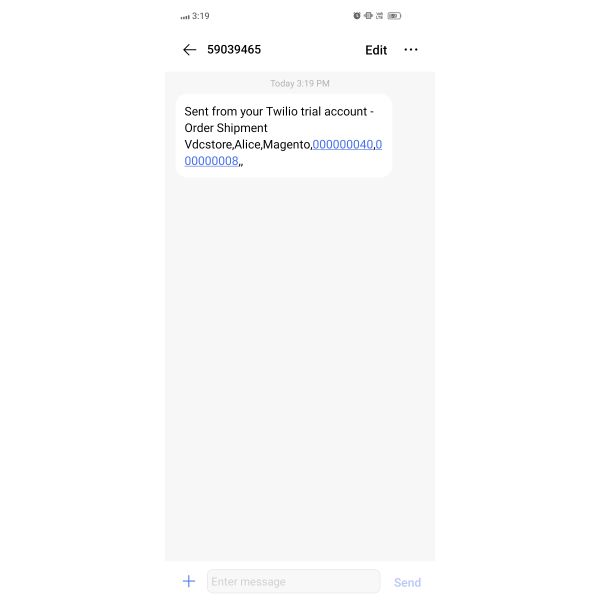This screenshot has height=600, width=600.
Task: Tap the signal strength bars icon
Action: pyautogui.click(x=185, y=17)
